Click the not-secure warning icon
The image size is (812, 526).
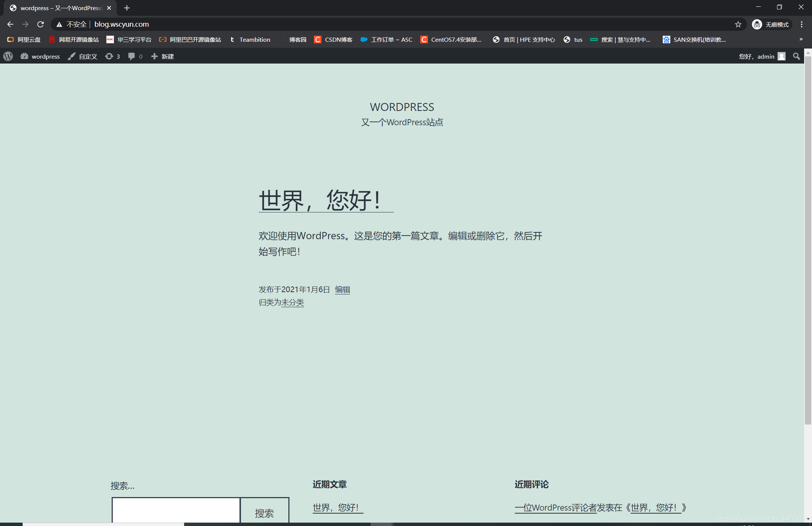(x=59, y=24)
